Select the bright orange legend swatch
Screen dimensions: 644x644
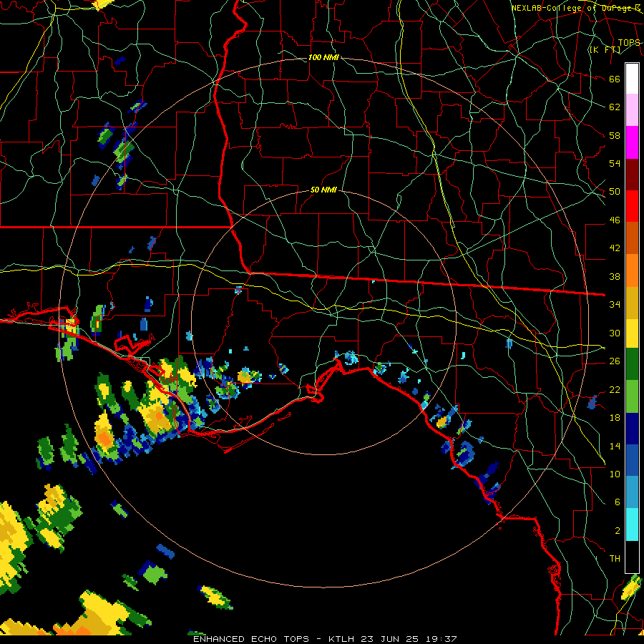632,270
